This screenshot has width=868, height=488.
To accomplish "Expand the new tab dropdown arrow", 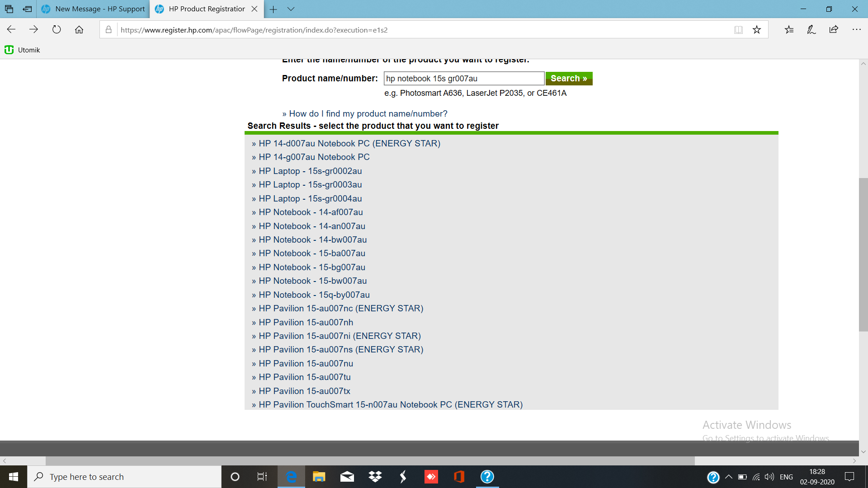I will [x=291, y=9].
